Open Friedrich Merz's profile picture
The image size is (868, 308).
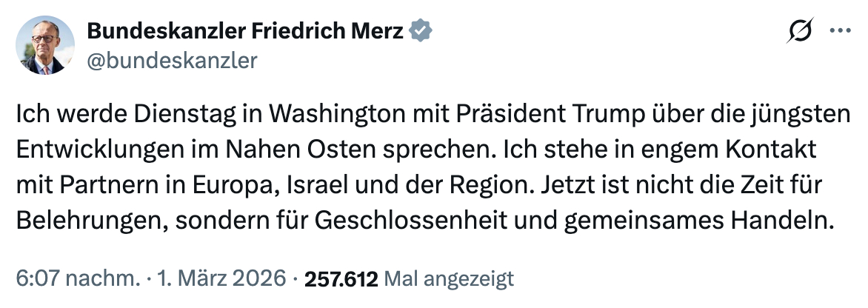click(x=46, y=45)
